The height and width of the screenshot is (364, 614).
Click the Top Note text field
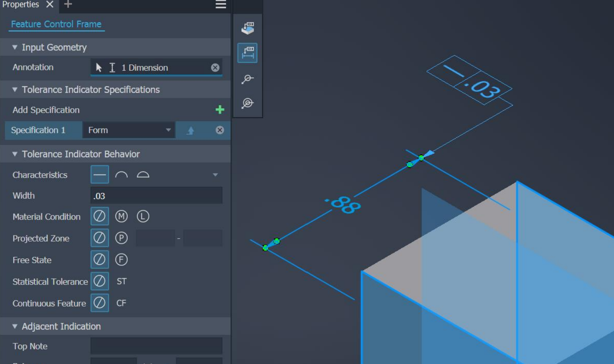[x=156, y=346]
